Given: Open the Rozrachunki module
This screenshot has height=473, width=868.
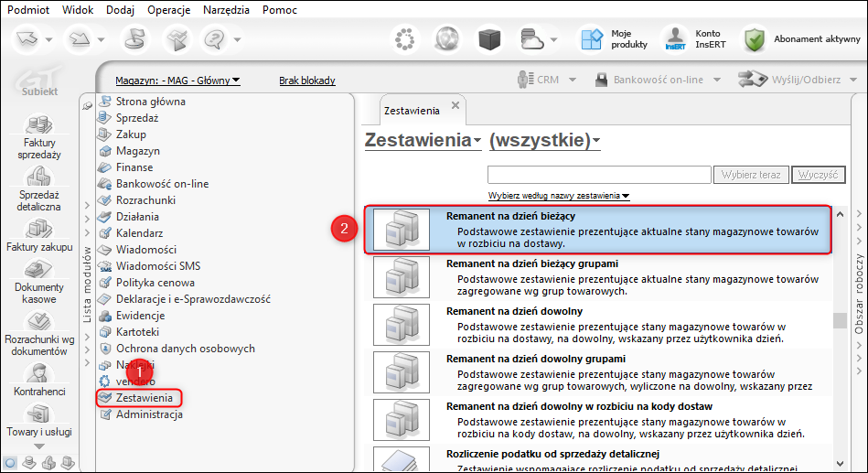Looking at the screenshot, I should point(145,200).
